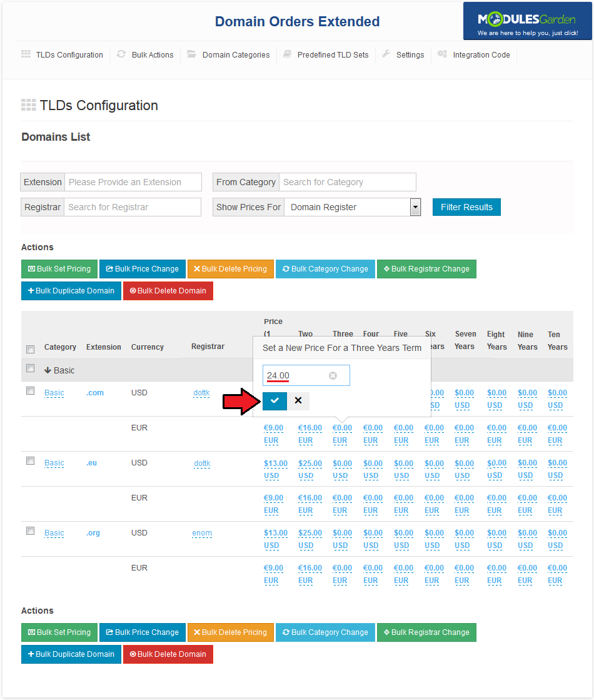The width and height of the screenshot is (594, 700).
Task: Collapse the Basic category arrow
Action: (x=48, y=370)
